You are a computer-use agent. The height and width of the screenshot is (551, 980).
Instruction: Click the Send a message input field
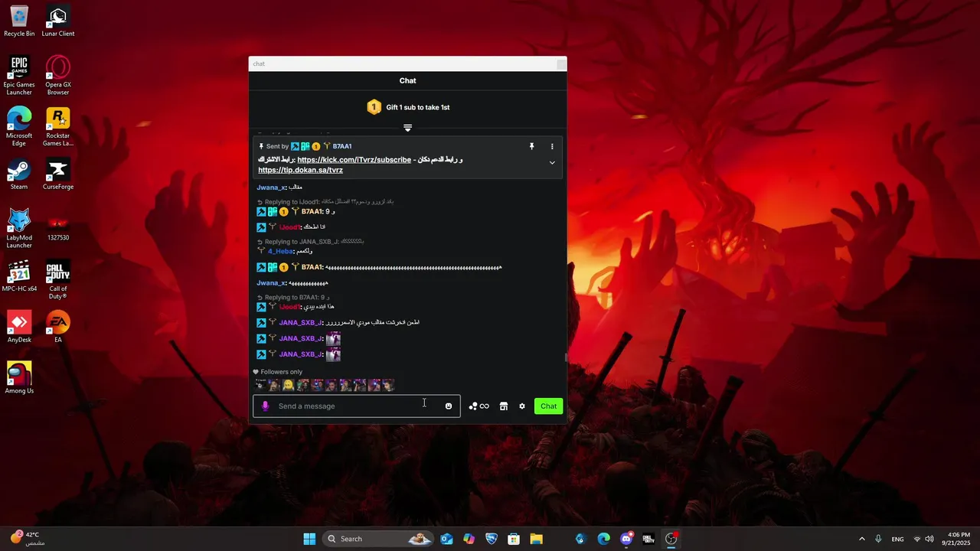(x=357, y=406)
